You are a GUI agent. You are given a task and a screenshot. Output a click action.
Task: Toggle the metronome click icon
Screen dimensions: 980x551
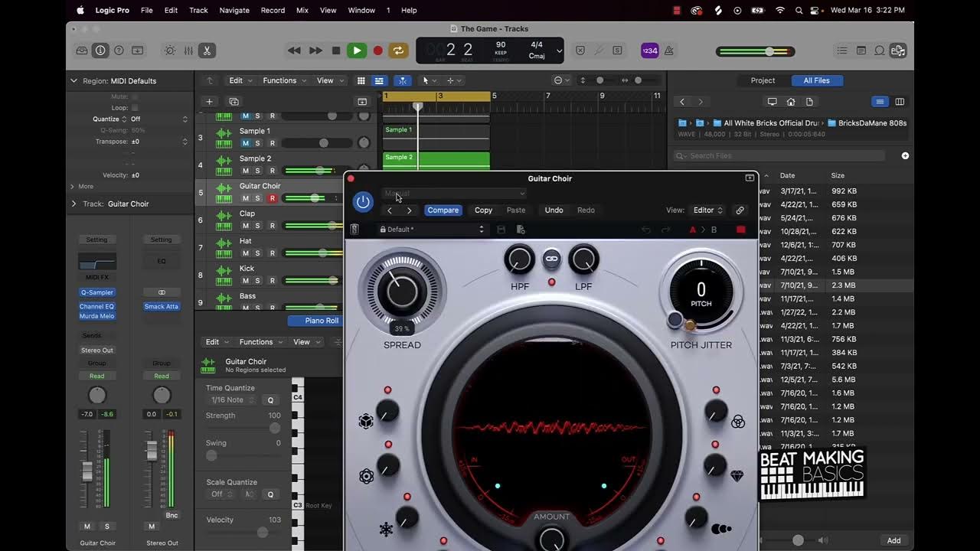coord(669,51)
